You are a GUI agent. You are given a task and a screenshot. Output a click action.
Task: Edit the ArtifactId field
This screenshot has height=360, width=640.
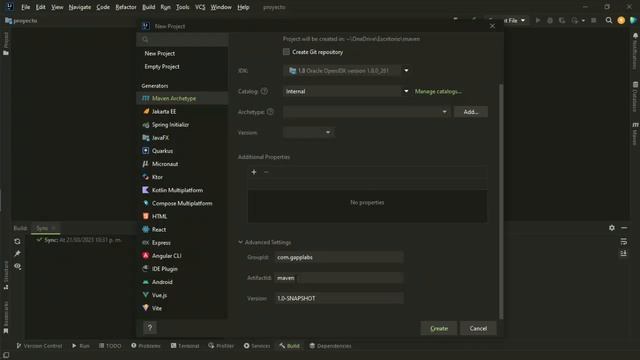[x=339, y=278]
